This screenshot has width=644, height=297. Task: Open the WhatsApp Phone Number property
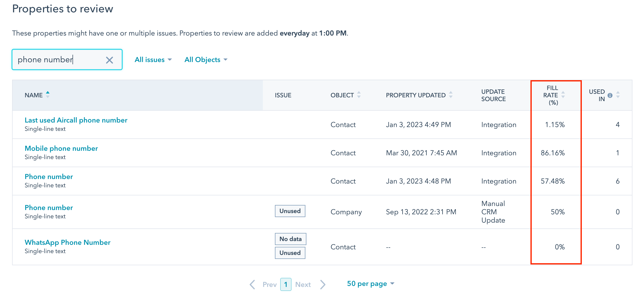(67, 242)
